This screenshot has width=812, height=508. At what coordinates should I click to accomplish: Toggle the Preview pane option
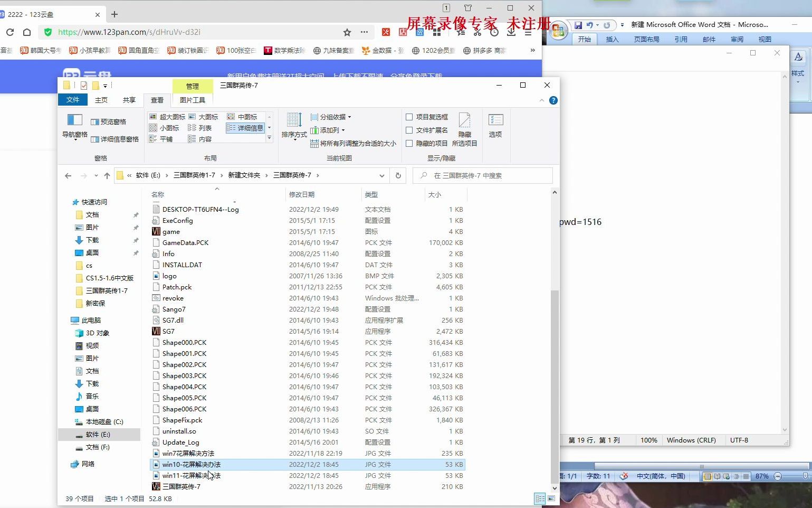coord(109,121)
